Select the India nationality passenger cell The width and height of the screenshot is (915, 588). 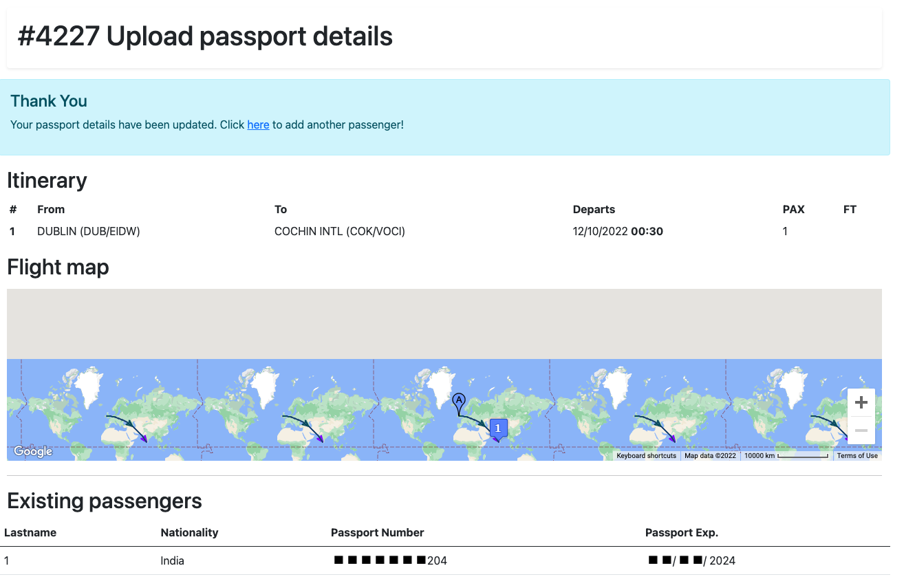172,560
